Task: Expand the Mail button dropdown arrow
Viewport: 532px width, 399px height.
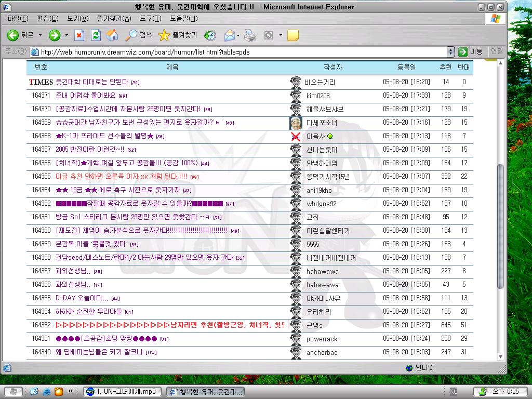Action: pos(238,35)
